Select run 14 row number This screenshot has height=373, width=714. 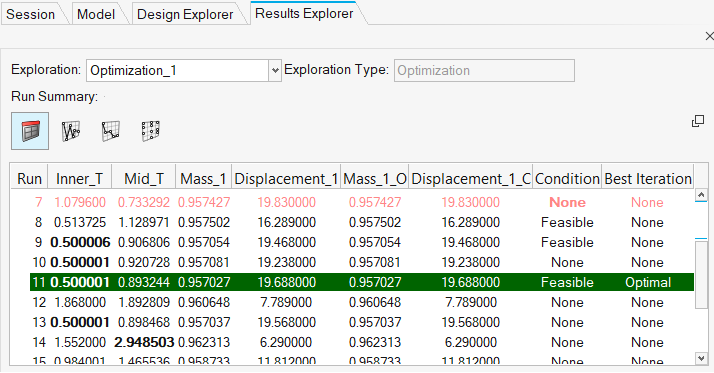click(39, 342)
